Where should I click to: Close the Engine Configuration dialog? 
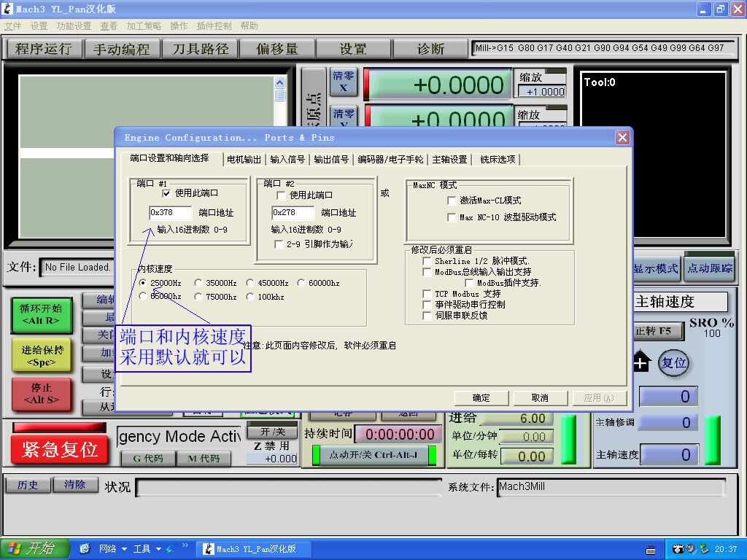[622, 138]
